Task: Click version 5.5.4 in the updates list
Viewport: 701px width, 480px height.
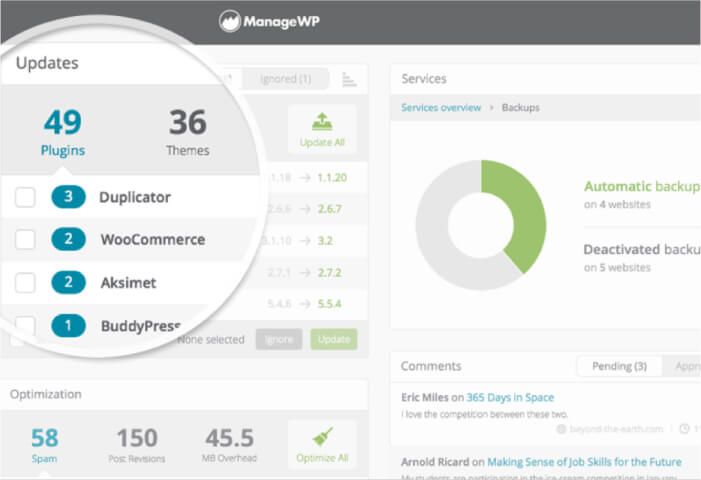Action: 329,304
